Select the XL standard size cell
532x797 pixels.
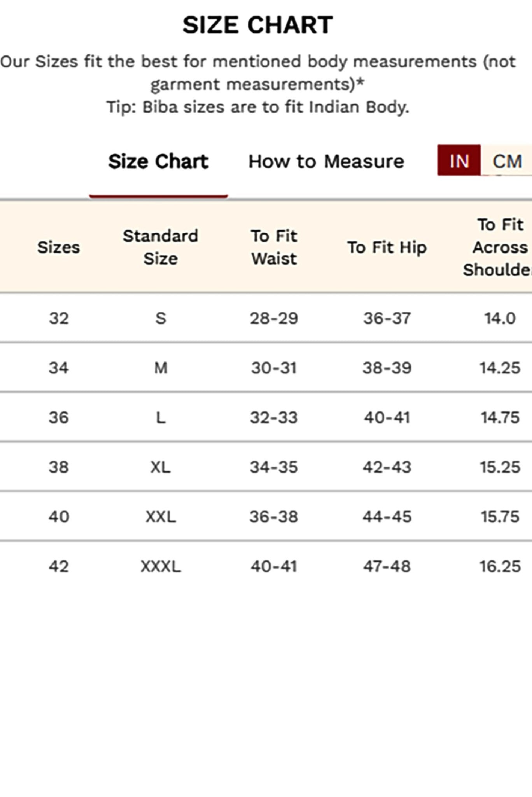pyautogui.click(x=161, y=467)
